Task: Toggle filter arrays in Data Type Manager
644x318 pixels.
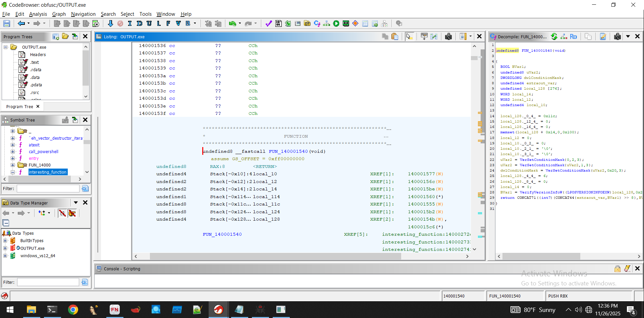Action: pyautogui.click(x=62, y=213)
